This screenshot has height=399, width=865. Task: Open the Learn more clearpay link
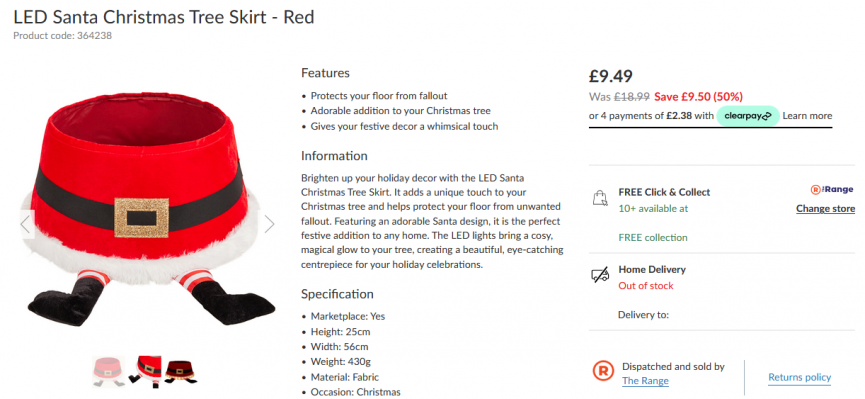tap(807, 116)
